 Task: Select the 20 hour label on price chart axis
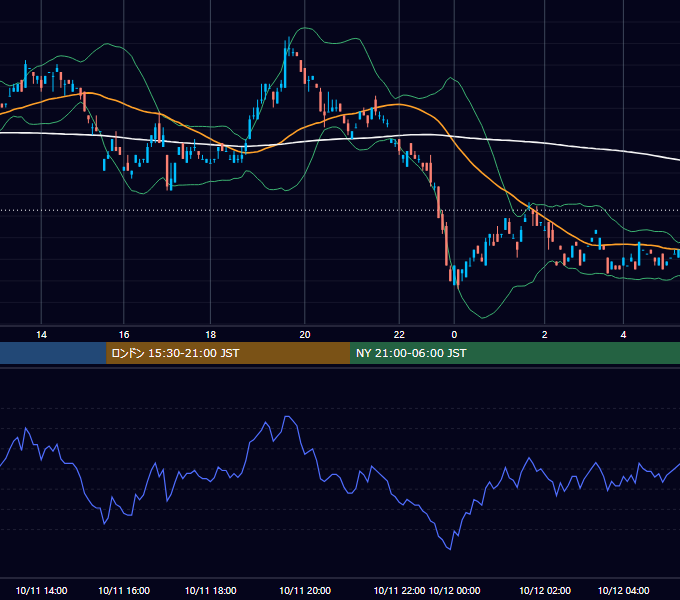tap(305, 335)
